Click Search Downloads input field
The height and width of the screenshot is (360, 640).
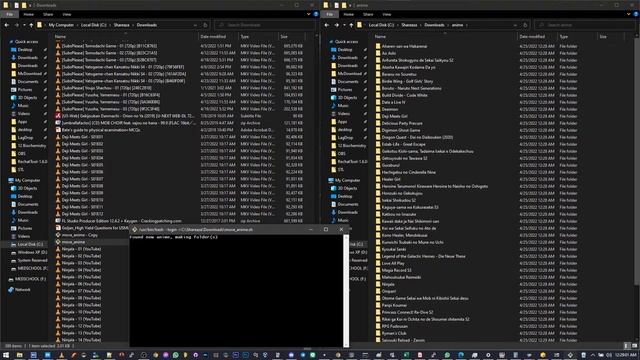coord(265,25)
